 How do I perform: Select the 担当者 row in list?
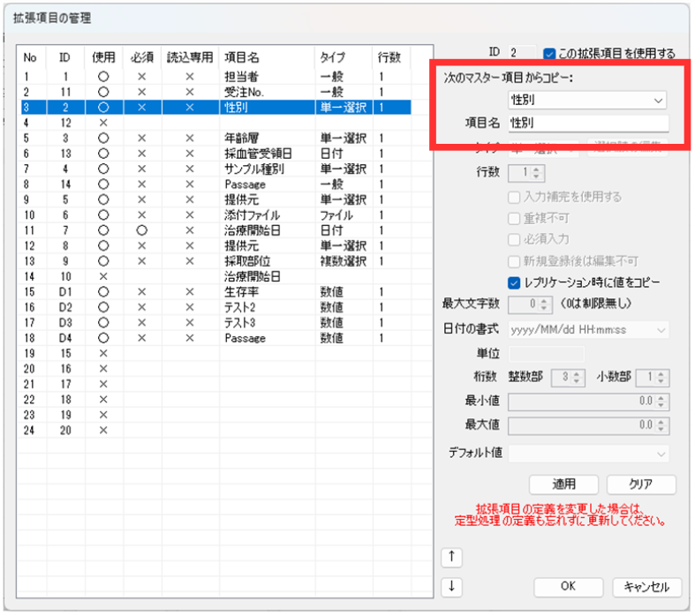click(x=243, y=77)
